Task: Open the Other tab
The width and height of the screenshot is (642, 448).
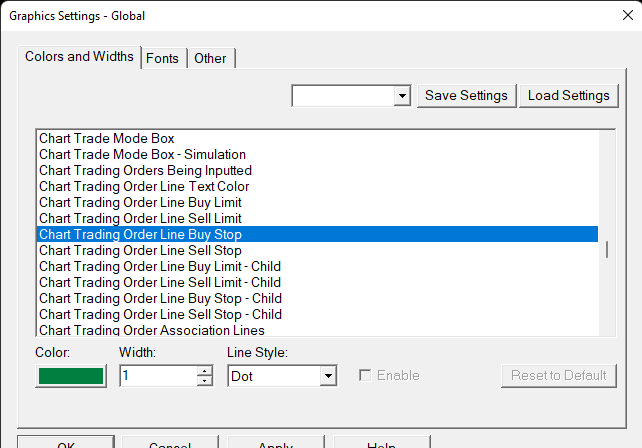Action: tap(210, 58)
